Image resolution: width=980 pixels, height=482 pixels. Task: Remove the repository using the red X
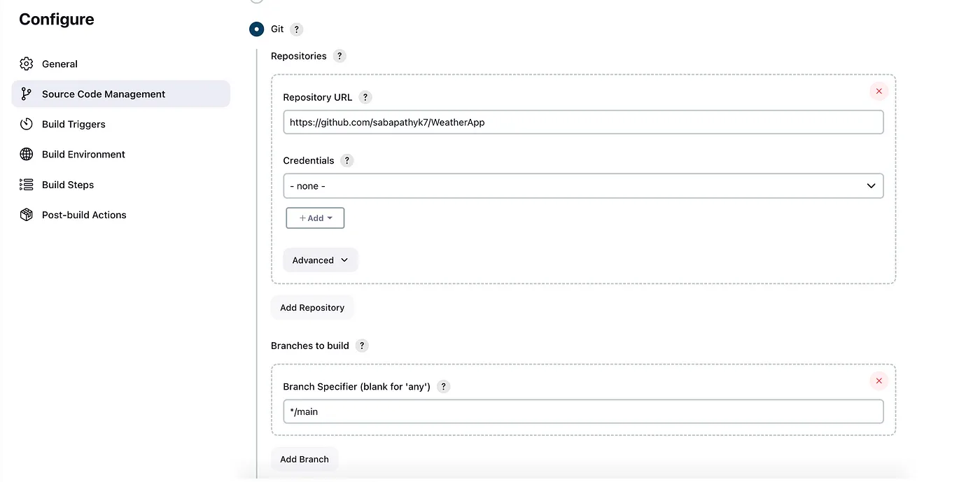[x=878, y=91]
